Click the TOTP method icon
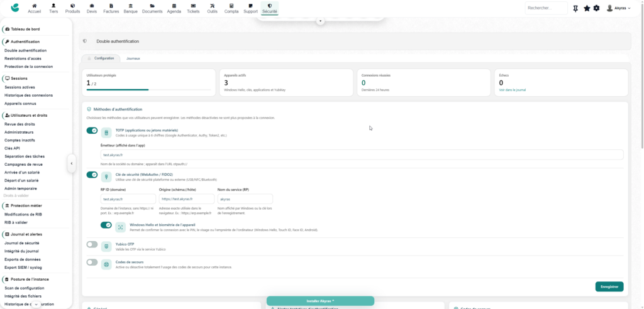Screen dimensions: 644x309 106,133
